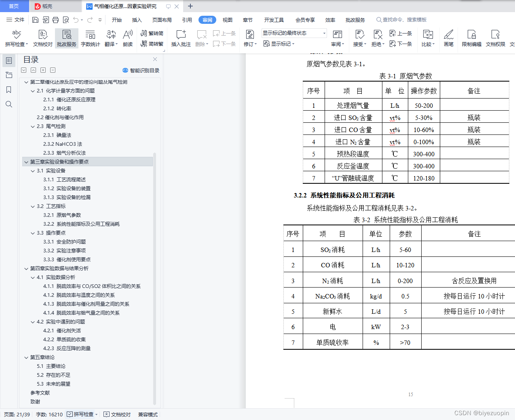Open the 修订 track changes tool

coord(250,39)
